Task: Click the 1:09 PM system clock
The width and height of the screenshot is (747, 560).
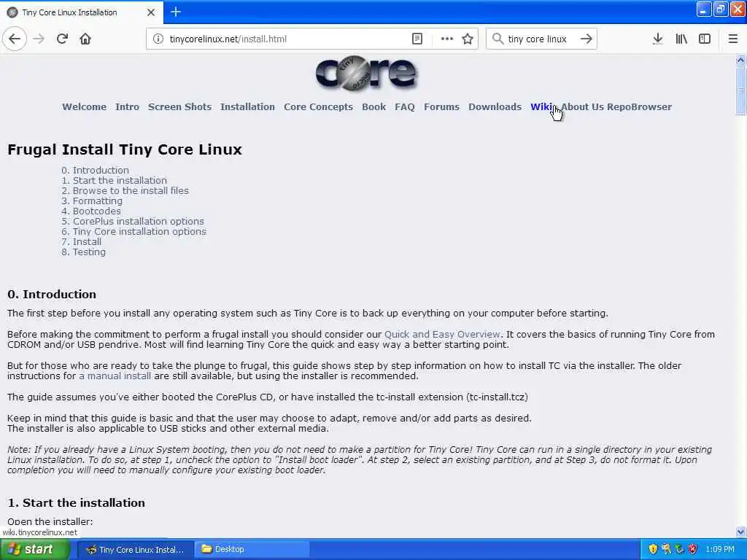Action: (x=720, y=550)
